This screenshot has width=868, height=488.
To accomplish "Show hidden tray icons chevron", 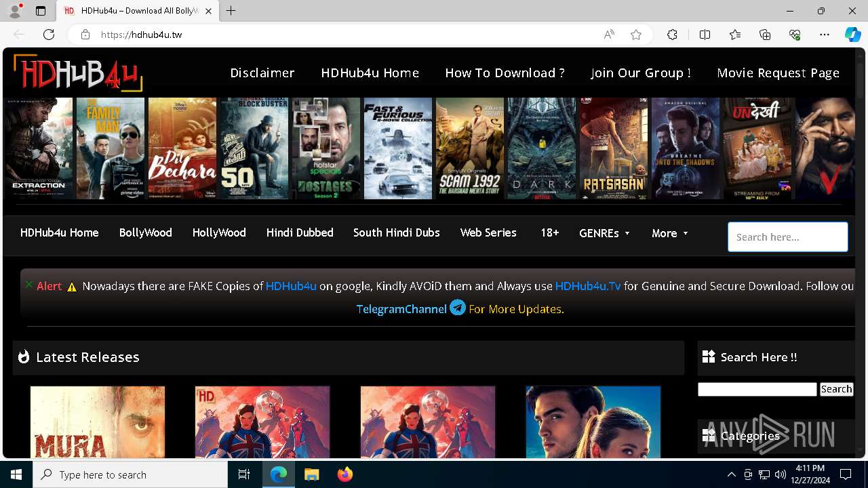I will 731,474.
